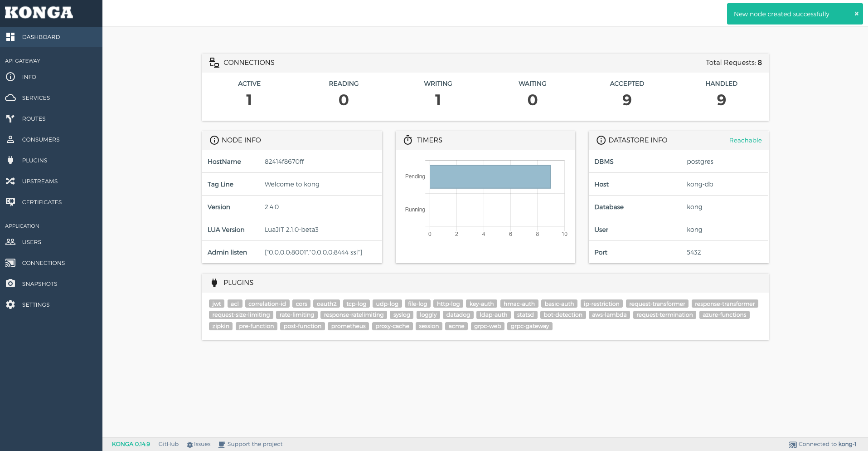Screen dimensions: 868x451
Task: Click the Connected to kong-1 status
Action: (x=823, y=444)
